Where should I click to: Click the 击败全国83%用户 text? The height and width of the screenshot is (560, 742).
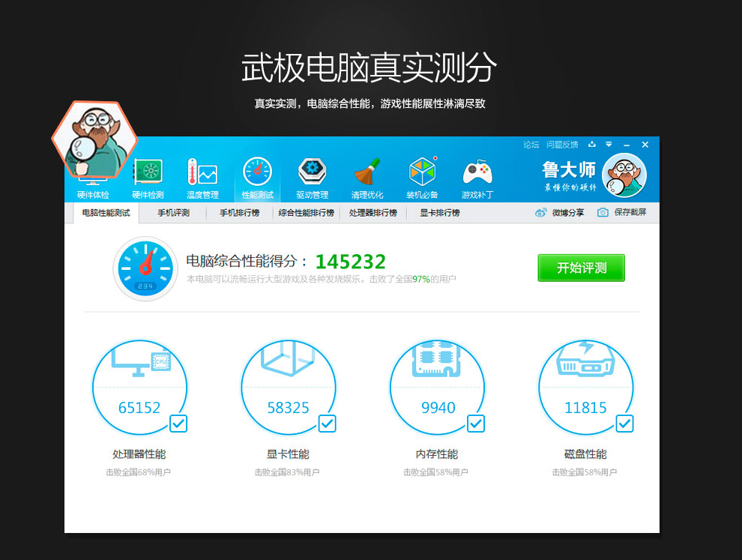pos(287,472)
